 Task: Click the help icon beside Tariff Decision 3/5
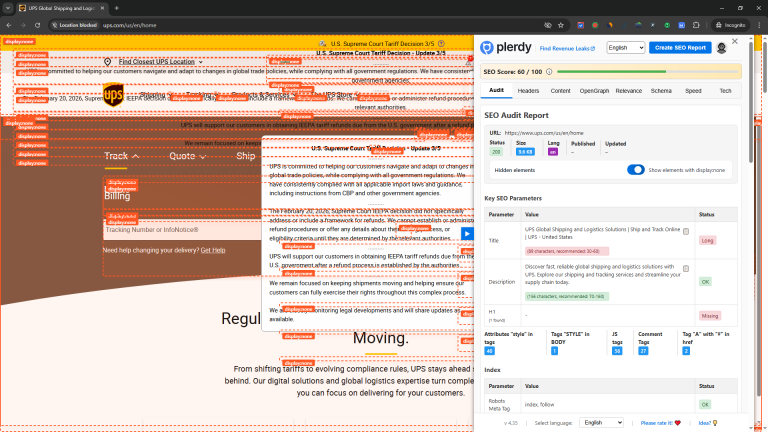(441, 44)
